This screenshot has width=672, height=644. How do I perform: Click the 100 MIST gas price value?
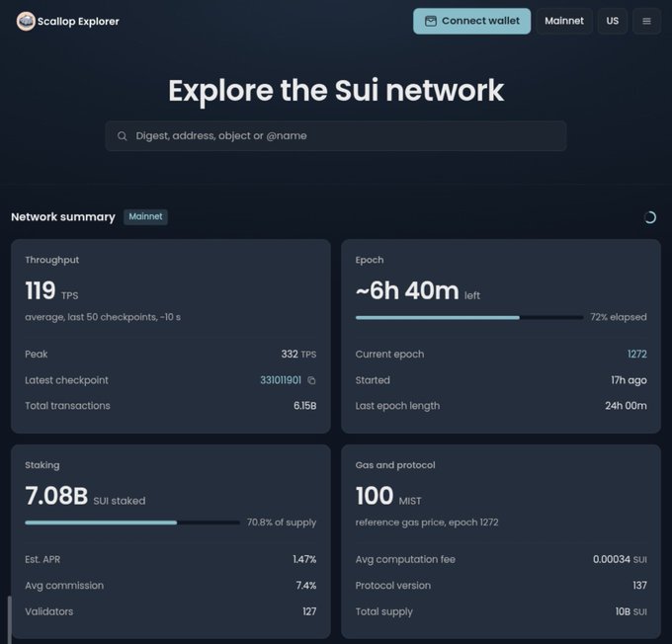click(388, 496)
